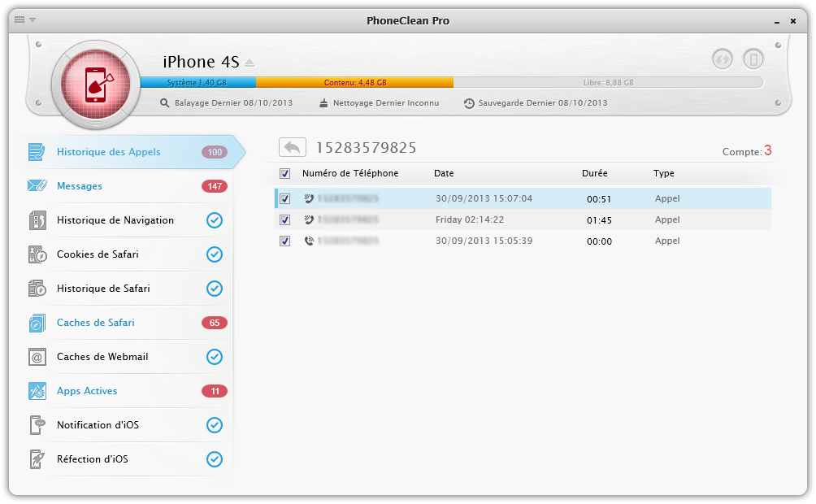Open Messages category

pyautogui.click(x=128, y=186)
